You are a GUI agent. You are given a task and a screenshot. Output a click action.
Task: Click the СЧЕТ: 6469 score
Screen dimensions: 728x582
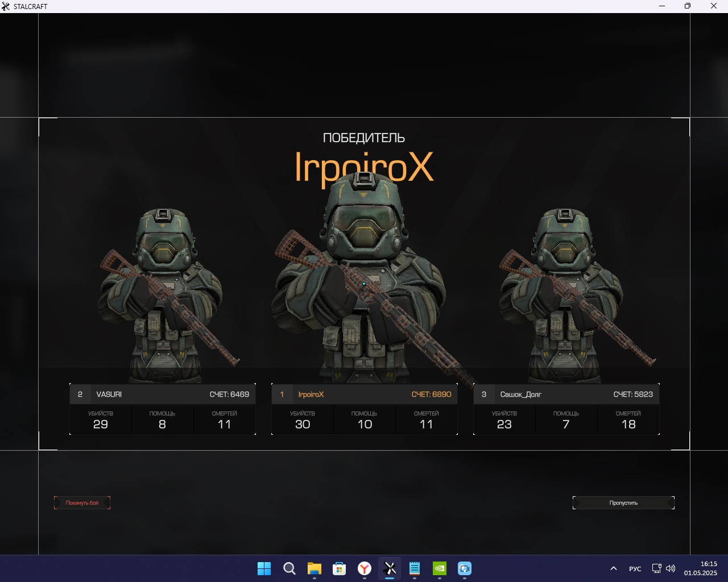pyautogui.click(x=229, y=394)
